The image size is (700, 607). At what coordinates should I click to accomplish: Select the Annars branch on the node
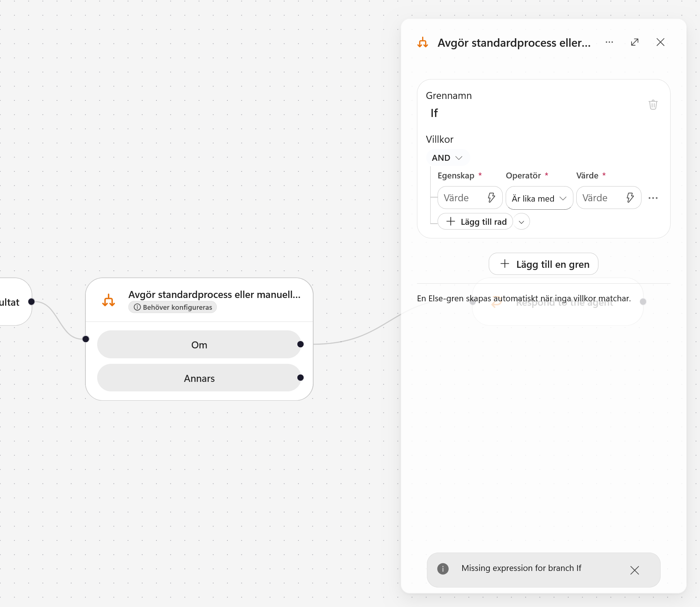199,378
